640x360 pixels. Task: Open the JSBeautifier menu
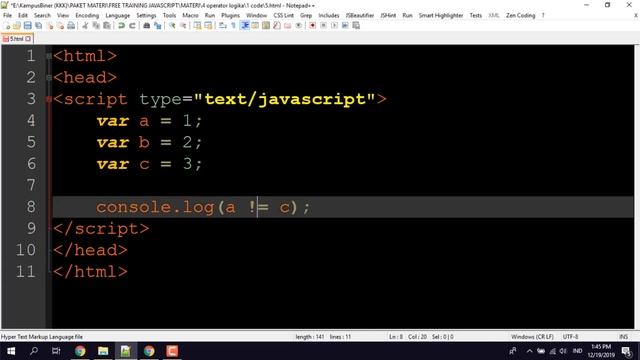pos(360,15)
